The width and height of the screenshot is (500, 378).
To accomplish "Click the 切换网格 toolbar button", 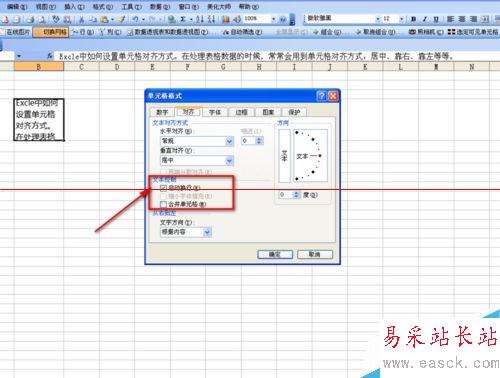I will 51,32.
